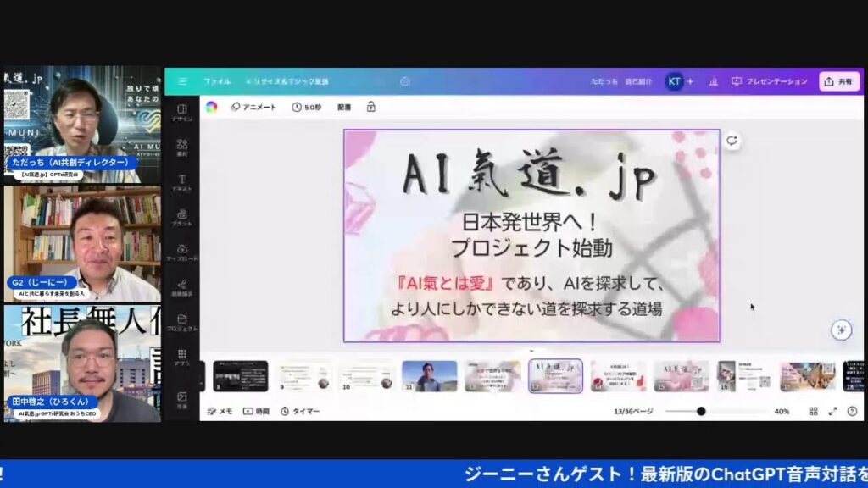Select slide 11 thumbnail with man photo
The width and height of the screenshot is (868, 488).
tap(429, 376)
